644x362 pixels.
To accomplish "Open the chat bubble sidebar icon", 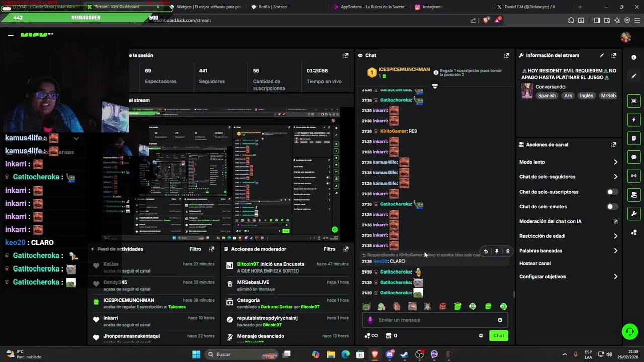I will pyautogui.click(x=634, y=157).
